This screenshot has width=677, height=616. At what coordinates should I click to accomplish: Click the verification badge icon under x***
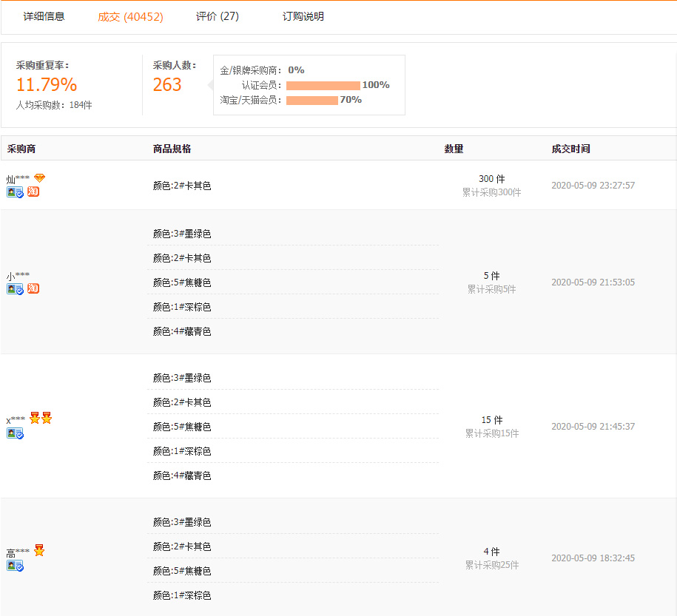pos(15,433)
